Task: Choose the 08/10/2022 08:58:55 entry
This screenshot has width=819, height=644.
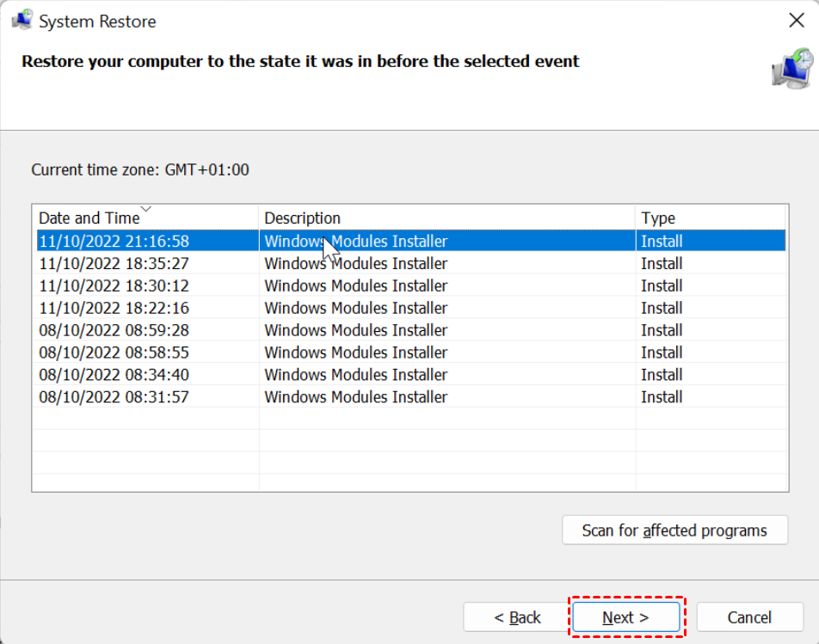Action: pos(411,353)
